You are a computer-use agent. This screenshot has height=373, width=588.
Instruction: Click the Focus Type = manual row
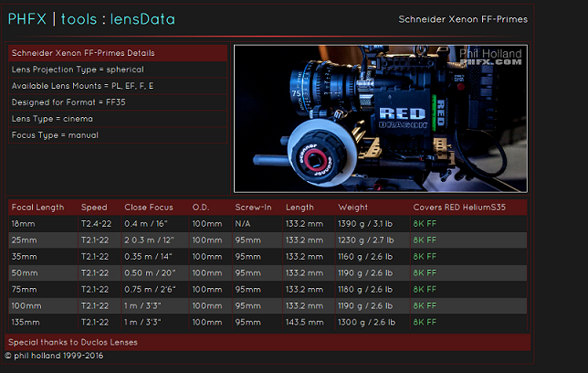[x=55, y=135]
